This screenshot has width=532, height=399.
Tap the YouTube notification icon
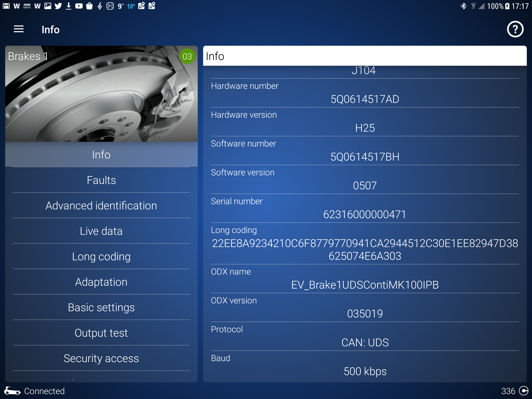(x=79, y=6)
